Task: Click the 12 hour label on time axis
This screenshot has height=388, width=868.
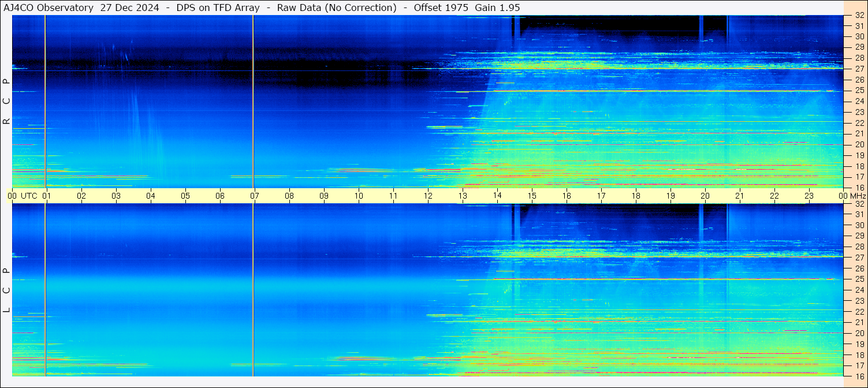Action: pyautogui.click(x=428, y=196)
